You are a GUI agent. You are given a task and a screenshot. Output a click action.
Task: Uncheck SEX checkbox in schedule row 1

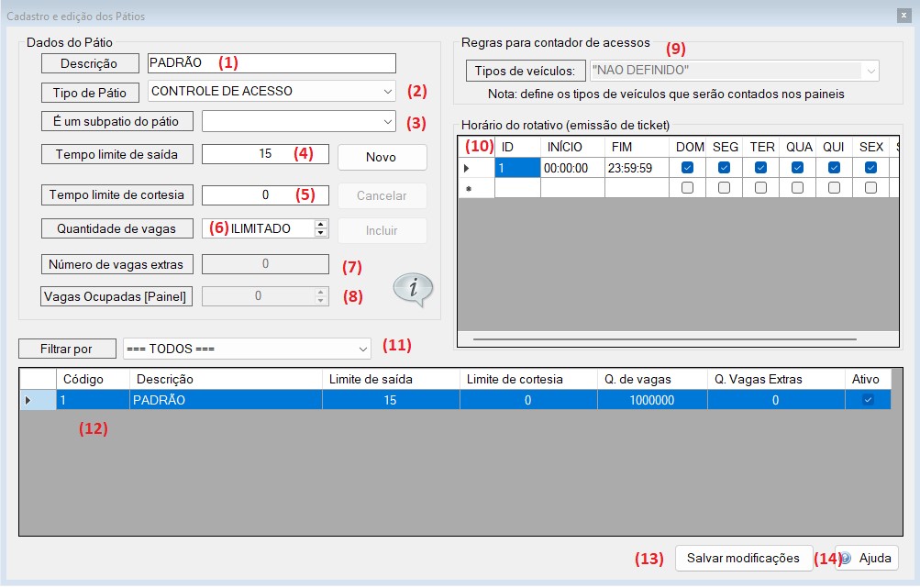tap(870, 168)
